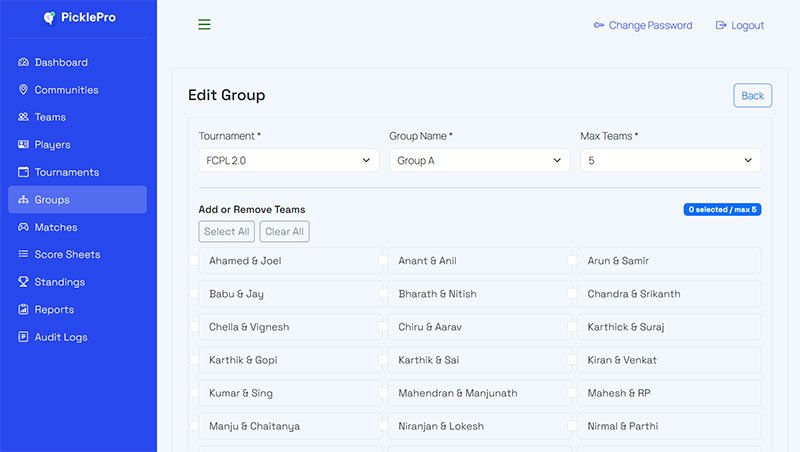800x452 pixels.
Task: Check the Mahendran & Manjunath checkbox
Action: point(383,393)
